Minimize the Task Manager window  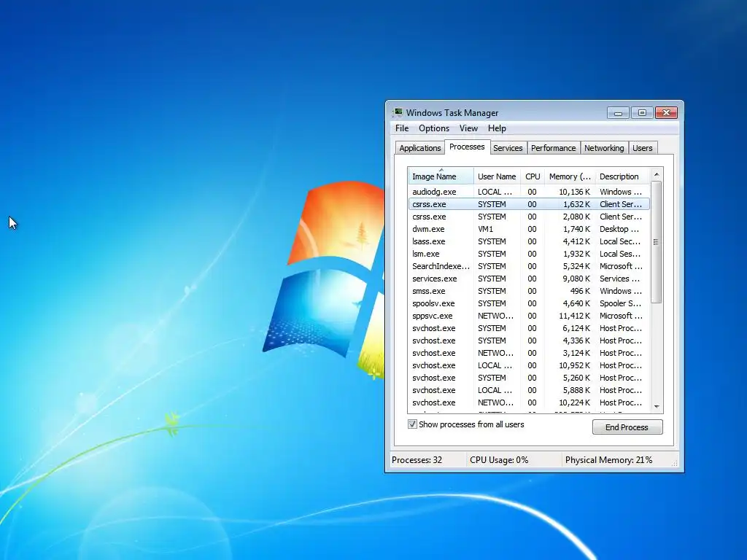pyautogui.click(x=618, y=113)
